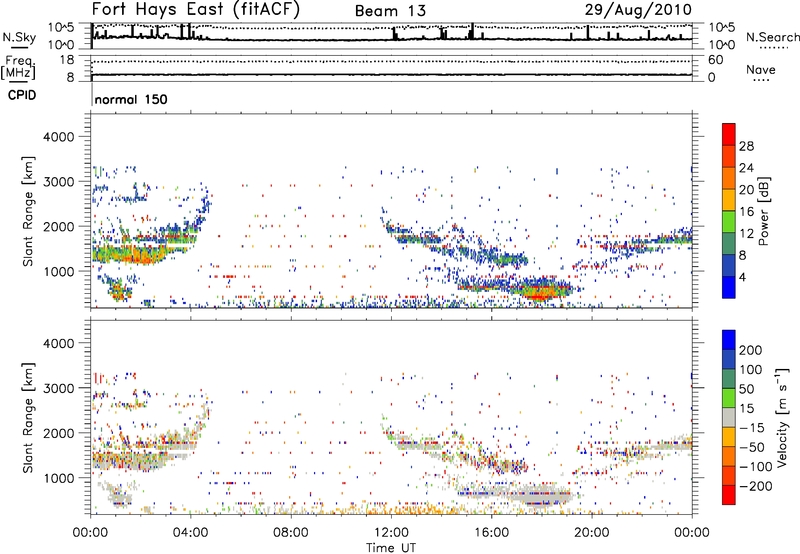Pick the yellow segment of the Velocity colorbar
The image size is (800, 554).
coord(729,437)
